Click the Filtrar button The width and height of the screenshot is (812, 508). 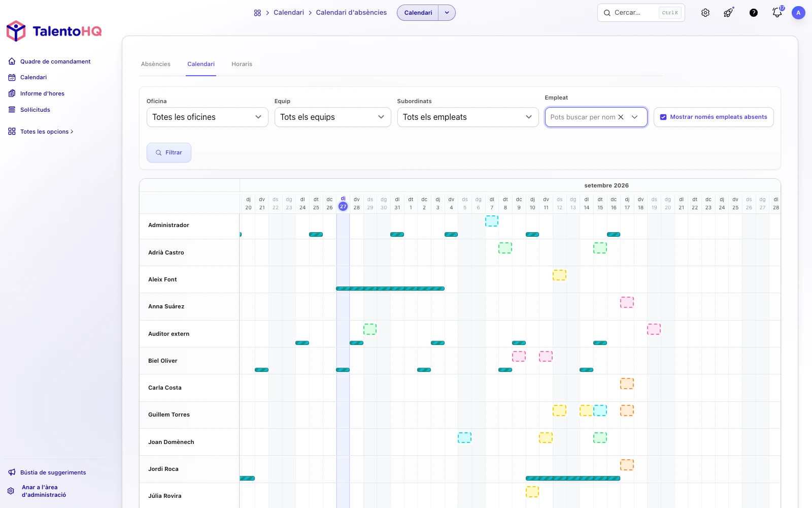click(x=169, y=152)
